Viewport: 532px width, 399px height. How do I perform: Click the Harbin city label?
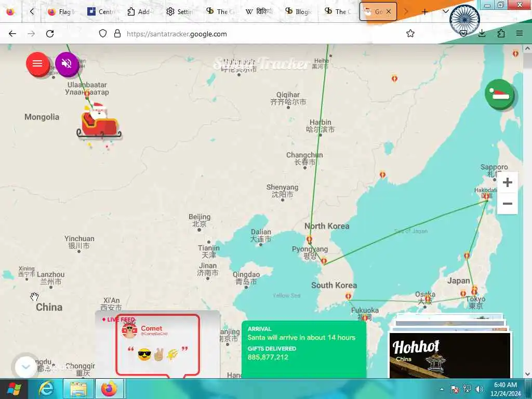[x=321, y=126]
